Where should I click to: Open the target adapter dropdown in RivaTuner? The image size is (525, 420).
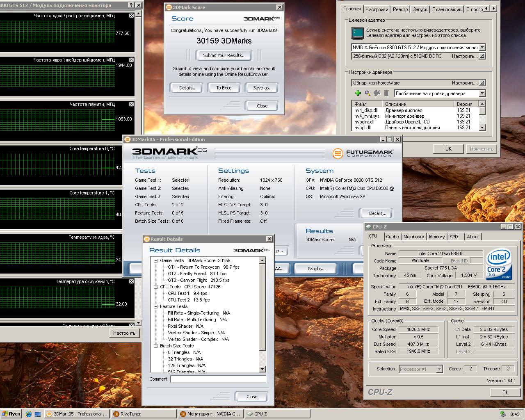(x=482, y=48)
